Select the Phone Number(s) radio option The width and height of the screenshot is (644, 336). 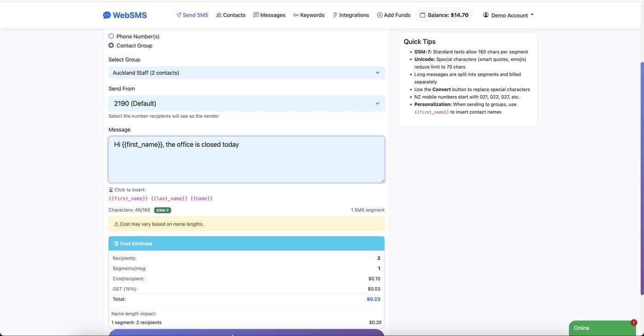111,36
